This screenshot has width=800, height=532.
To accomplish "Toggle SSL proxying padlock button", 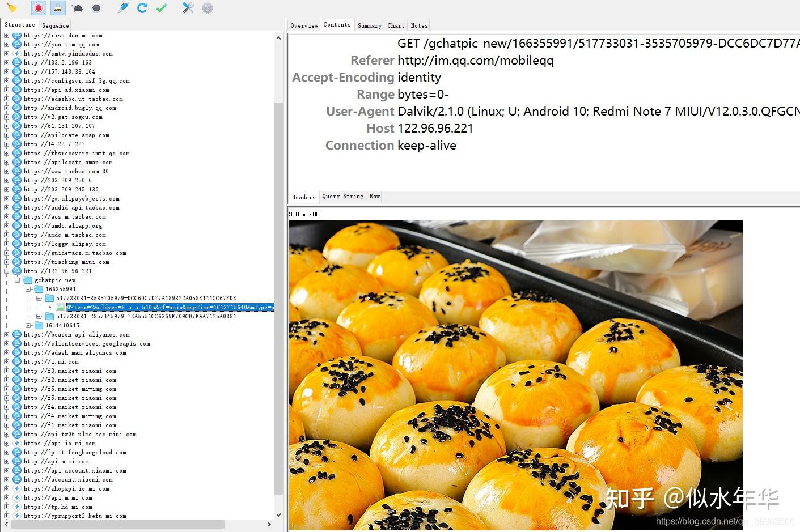I will tap(57, 8).
